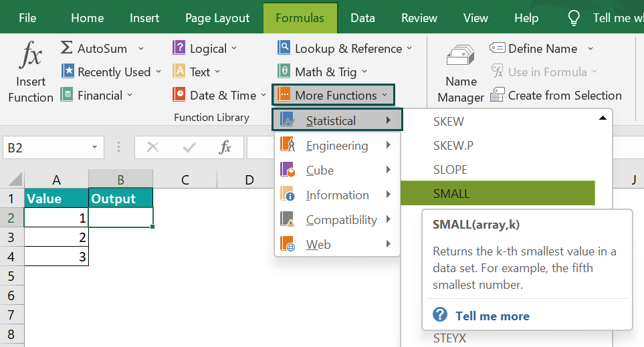Click the Statistical submenu icon

coord(287,120)
